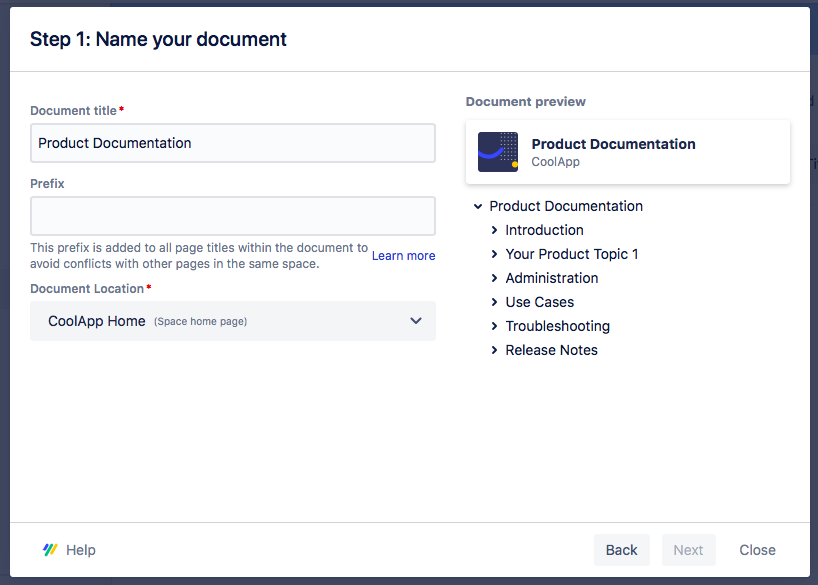Select Release Notes in the preview tree
Viewport: 818px width, 585px height.
pyautogui.click(x=552, y=350)
